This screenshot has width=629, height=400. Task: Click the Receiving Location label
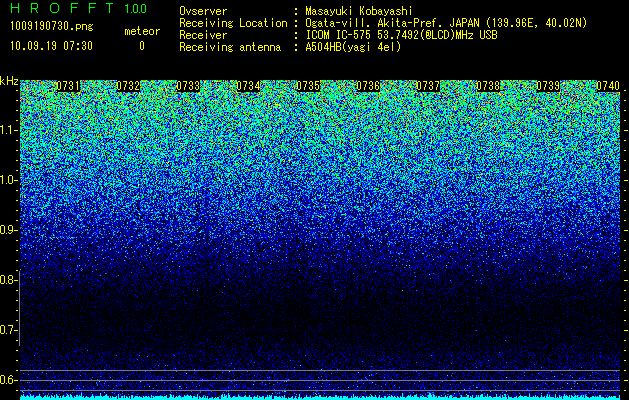click(233, 23)
